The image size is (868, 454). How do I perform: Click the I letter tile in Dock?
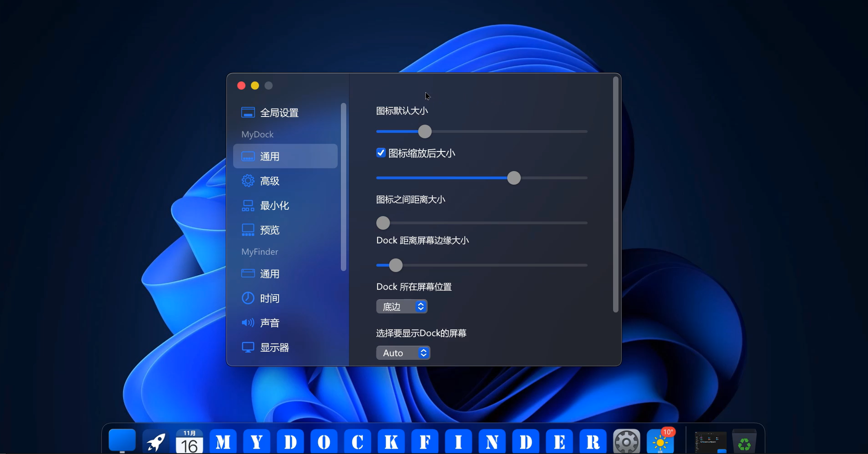pos(459,441)
